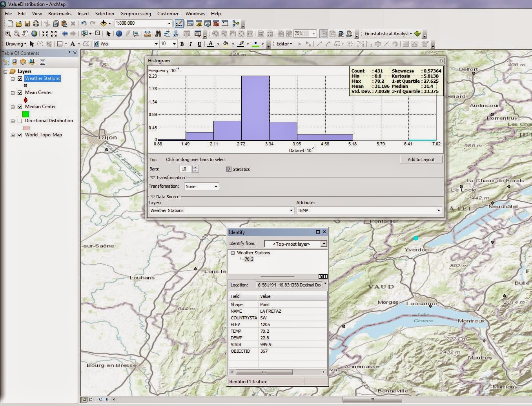
Task: Open the Editor menu on Editor toolbar
Action: click(283, 43)
